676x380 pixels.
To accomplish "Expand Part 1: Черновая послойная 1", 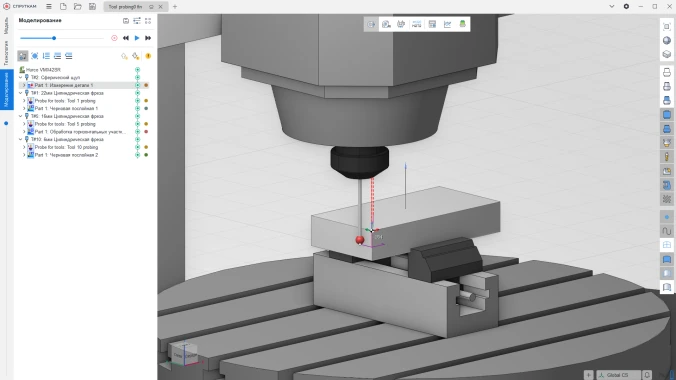I will pyautogui.click(x=24, y=109).
